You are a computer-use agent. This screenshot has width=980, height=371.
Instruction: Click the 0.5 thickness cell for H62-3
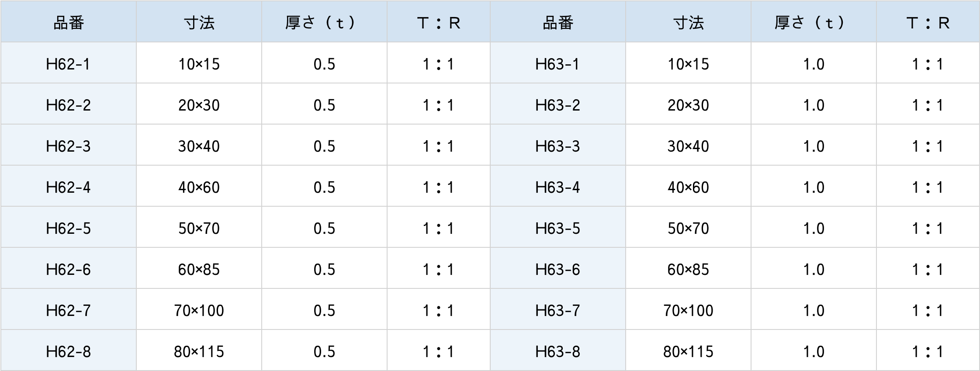[324, 146]
